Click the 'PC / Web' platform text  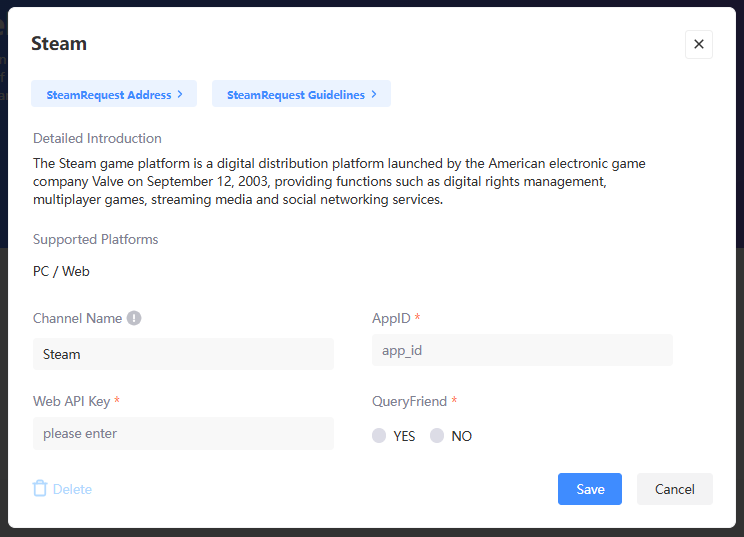(61, 271)
